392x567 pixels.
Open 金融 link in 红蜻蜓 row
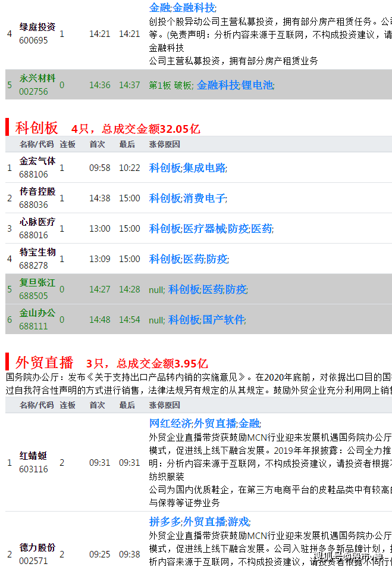249,423
